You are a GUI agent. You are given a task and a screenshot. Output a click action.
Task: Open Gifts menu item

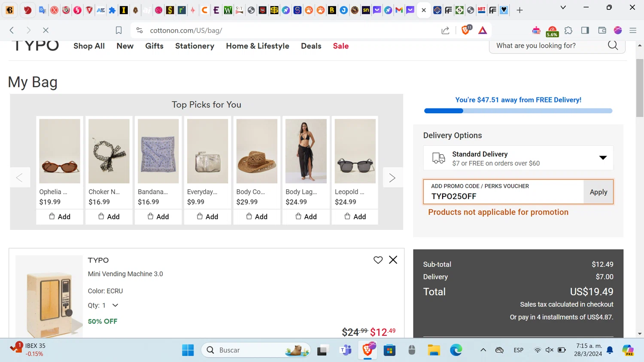[x=154, y=46]
